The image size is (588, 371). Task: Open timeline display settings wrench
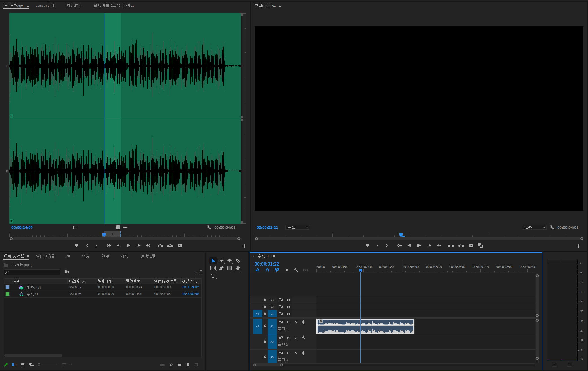click(x=296, y=270)
